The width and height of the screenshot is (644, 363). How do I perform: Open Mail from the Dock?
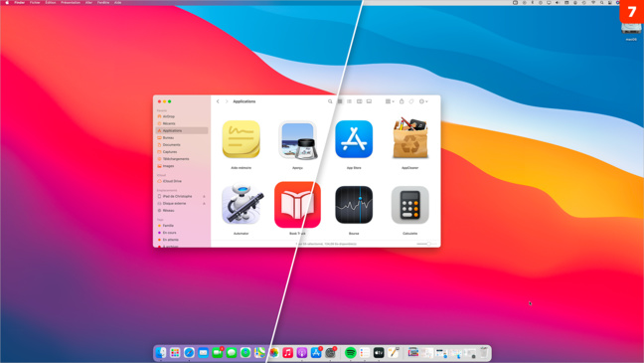[204, 352]
